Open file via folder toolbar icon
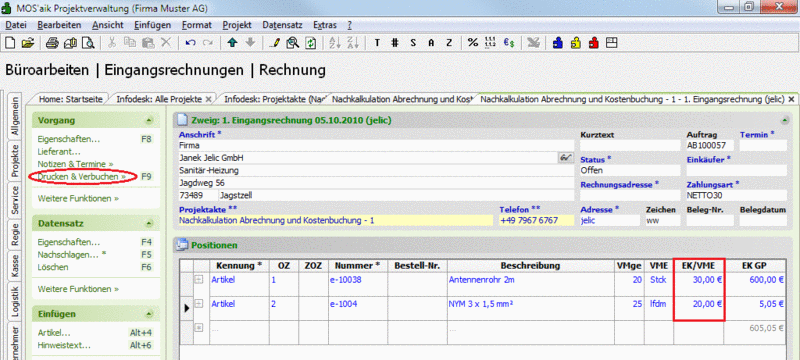This screenshot has width=800, height=360. point(27,43)
